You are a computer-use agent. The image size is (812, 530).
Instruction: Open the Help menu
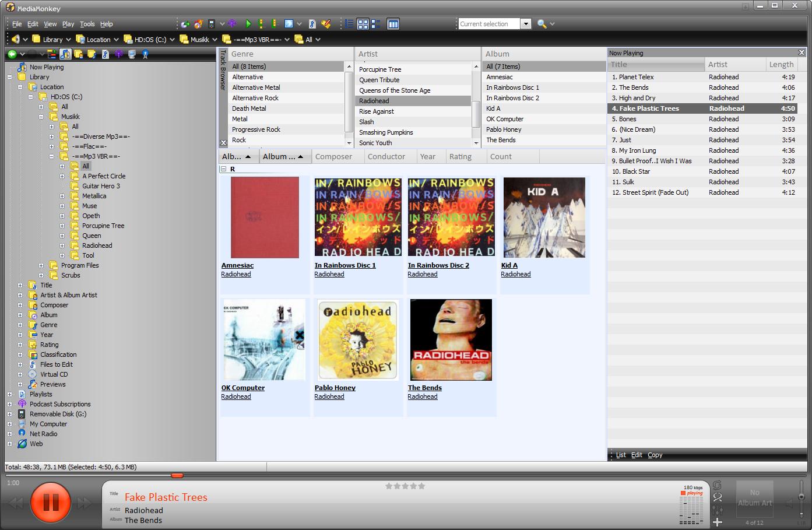point(106,24)
